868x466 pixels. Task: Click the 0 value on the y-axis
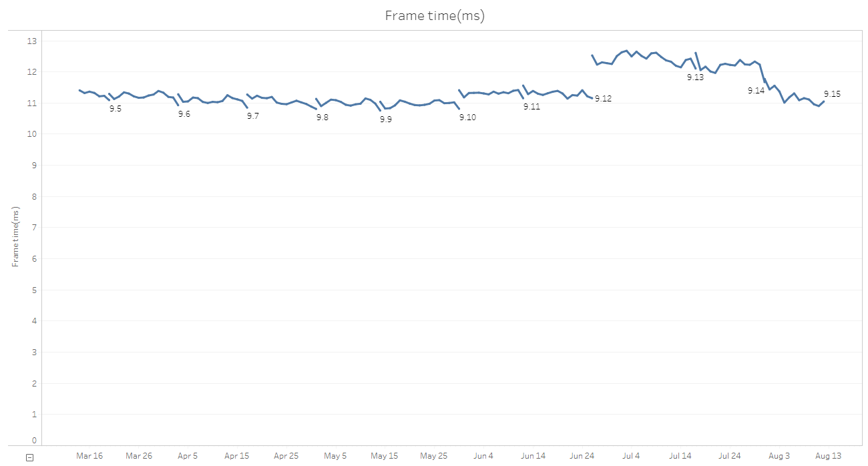pyautogui.click(x=34, y=441)
